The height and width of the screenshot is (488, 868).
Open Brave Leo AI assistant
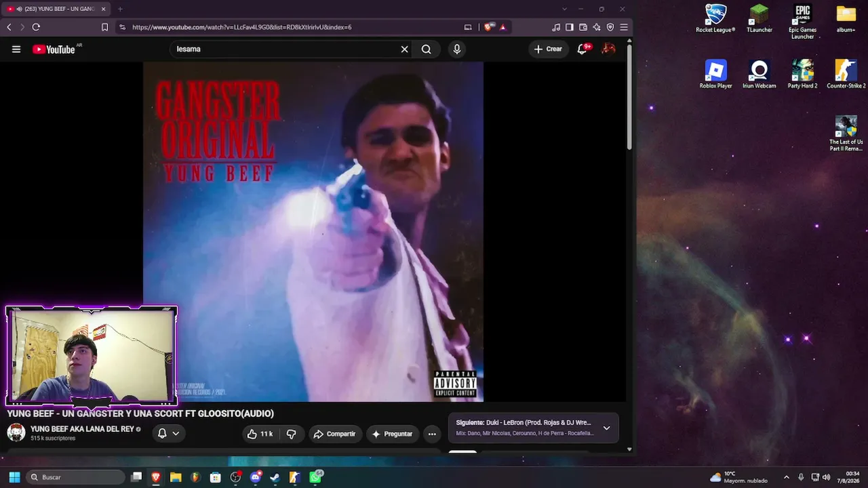597,27
